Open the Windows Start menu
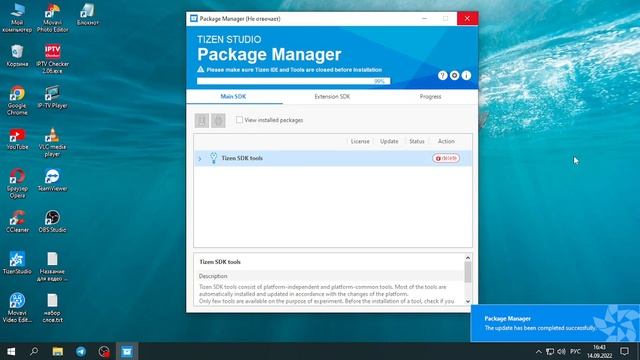This screenshot has height=360, width=640. pos(11,351)
